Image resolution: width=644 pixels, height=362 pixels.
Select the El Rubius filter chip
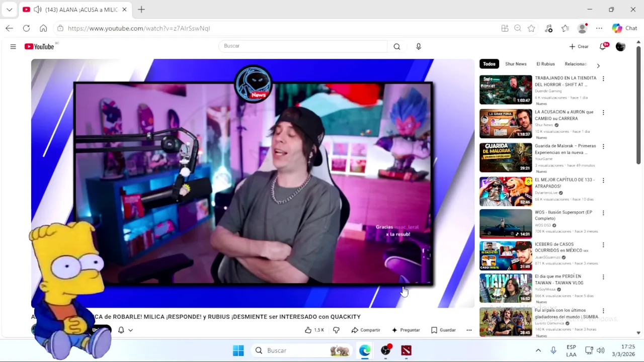tap(545, 64)
